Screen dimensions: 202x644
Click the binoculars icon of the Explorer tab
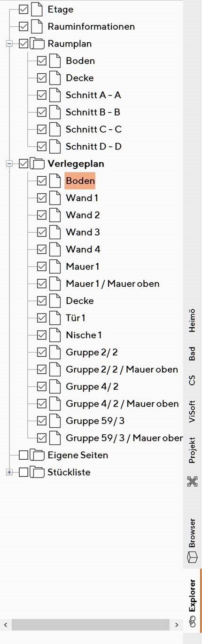[192, 622]
